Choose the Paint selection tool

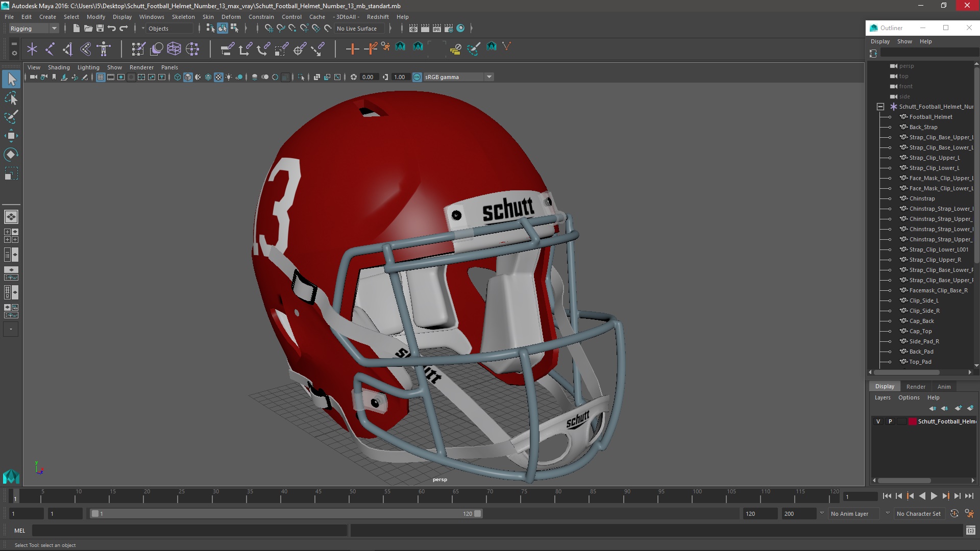11,117
